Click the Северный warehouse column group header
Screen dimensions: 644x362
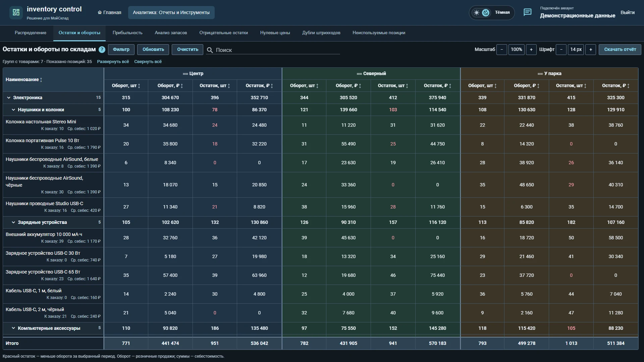[x=371, y=73]
